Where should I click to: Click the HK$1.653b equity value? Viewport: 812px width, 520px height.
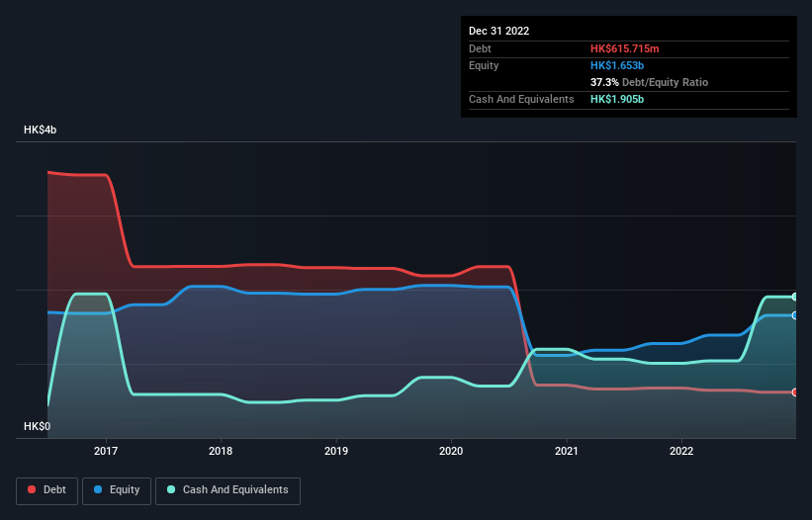[617, 65]
